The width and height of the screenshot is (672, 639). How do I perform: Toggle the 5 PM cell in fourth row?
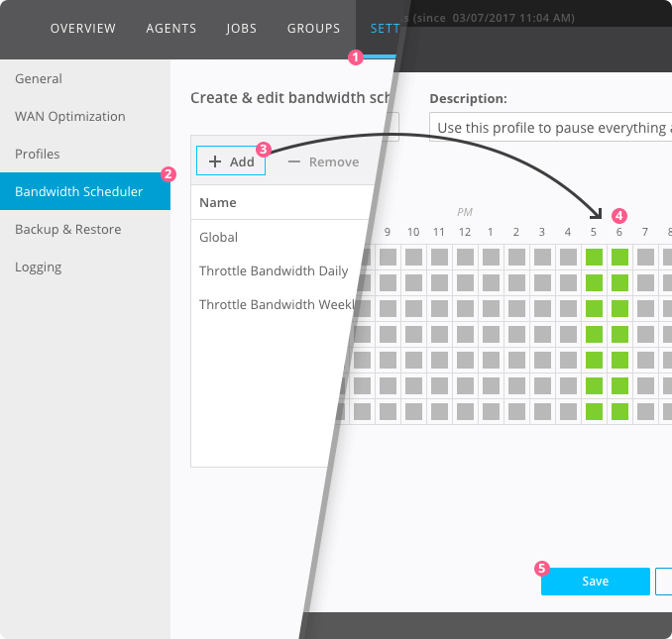point(594,335)
